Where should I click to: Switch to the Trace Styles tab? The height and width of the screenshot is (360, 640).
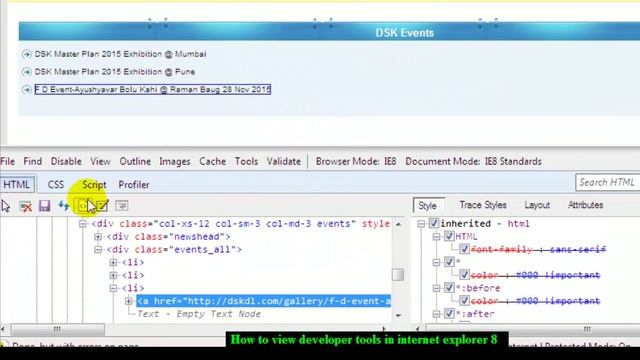coord(483,205)
